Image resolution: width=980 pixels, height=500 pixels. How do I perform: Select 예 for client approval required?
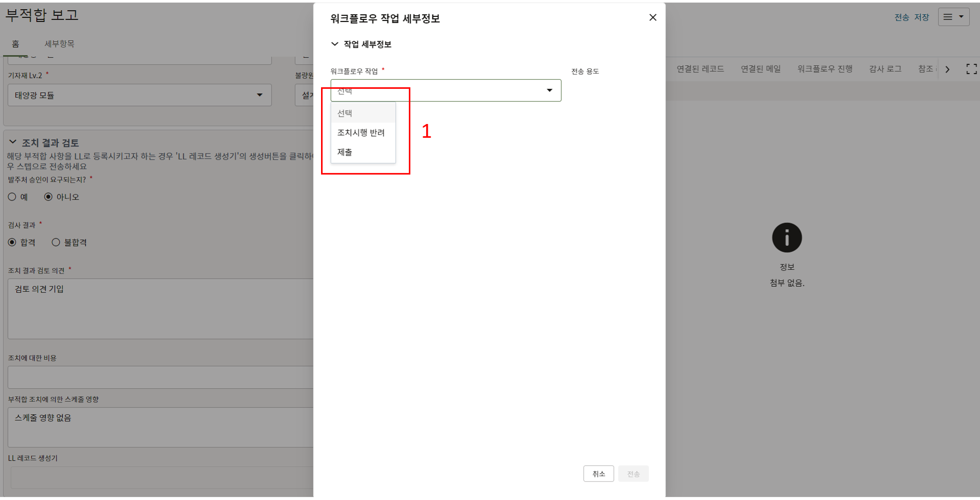click(12, 197)
